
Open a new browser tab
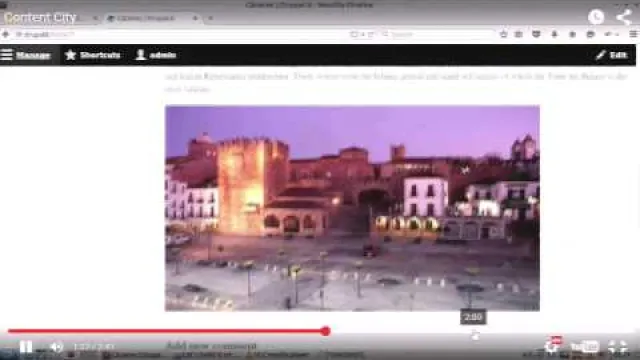pyautogui.click(x=211, y=18)
